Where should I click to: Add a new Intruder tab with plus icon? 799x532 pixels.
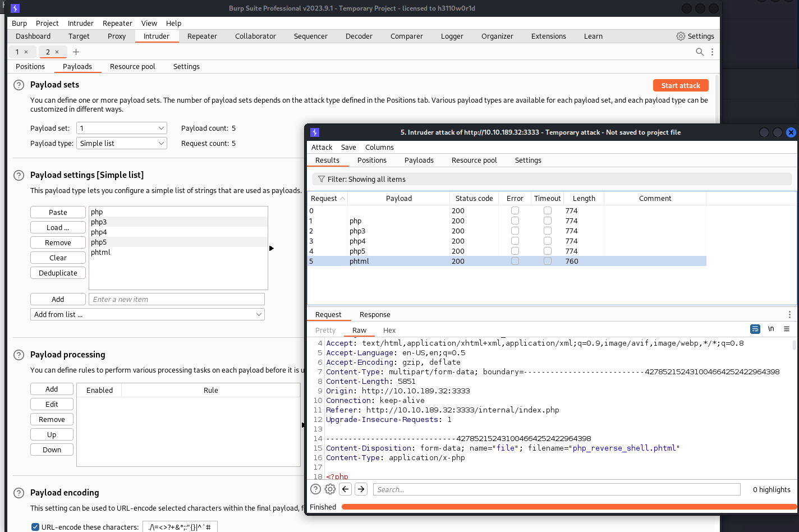[76, 52]
